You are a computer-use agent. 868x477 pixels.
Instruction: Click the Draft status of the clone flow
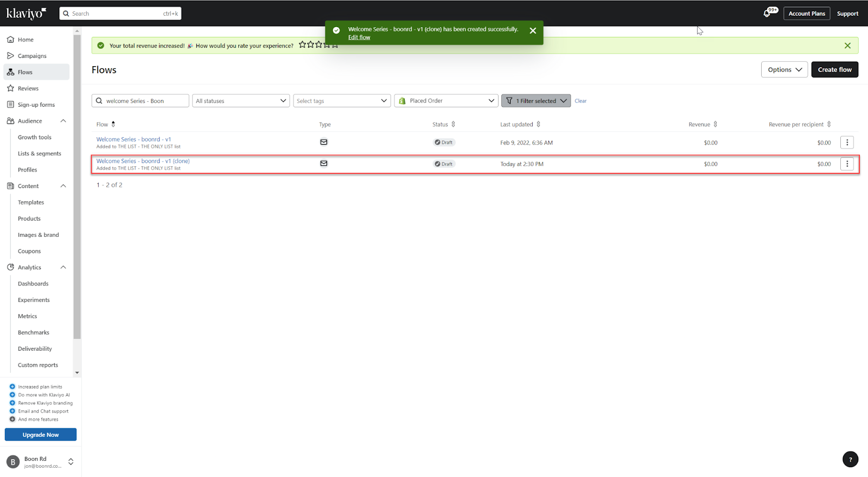click(444, 164)
